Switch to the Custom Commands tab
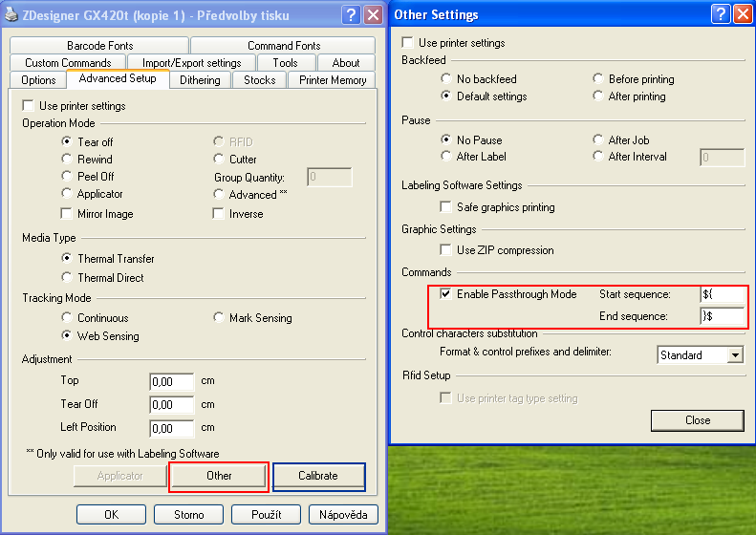This screenshot has width=756, height=535. tap(68, 63)
